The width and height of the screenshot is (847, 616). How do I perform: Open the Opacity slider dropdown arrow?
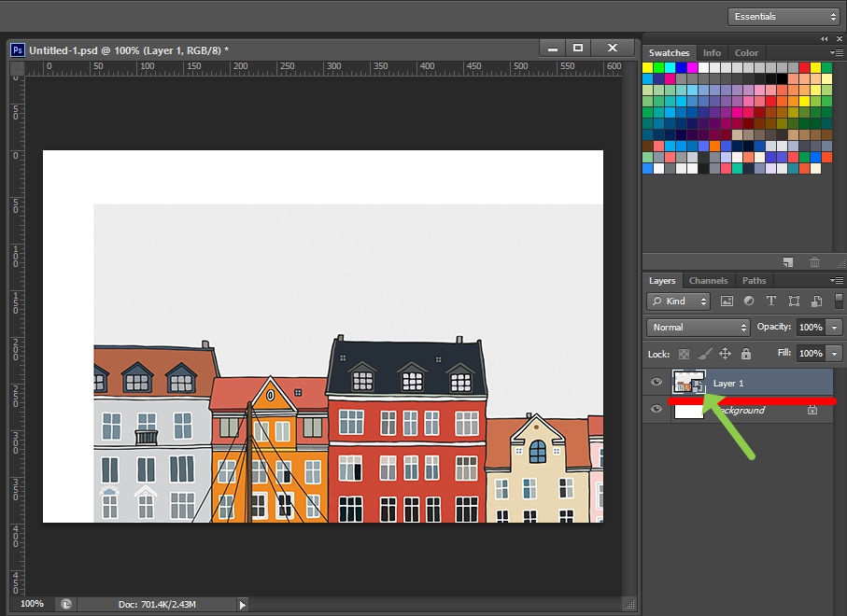coord(835,328)
